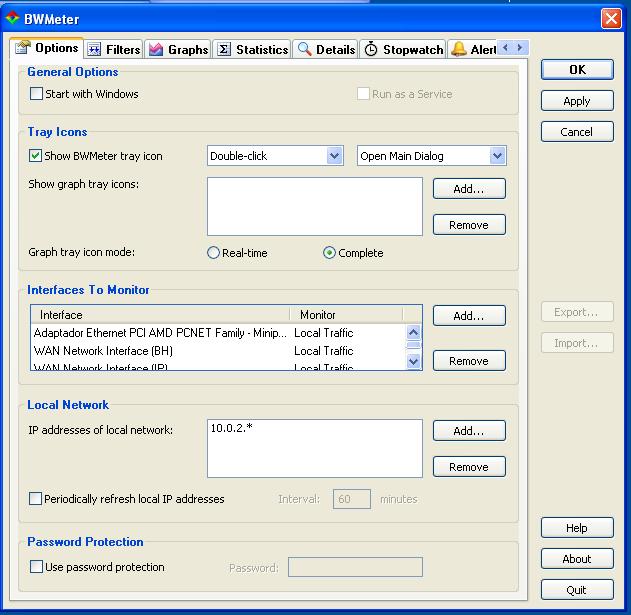This screenshot has height=615, width=631.
Task: Click Remove for graph tray icons
Action: (x=469, y=225)
